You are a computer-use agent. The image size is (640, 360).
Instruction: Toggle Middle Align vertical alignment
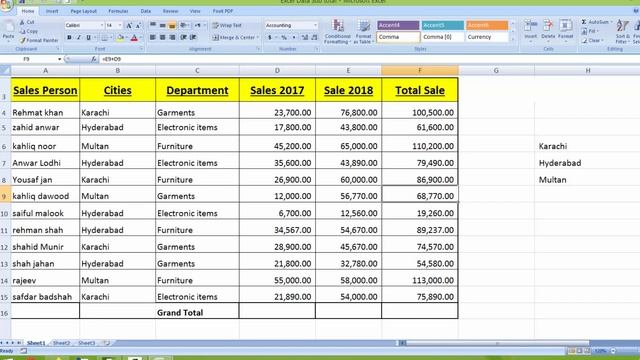tap(162, 25)
